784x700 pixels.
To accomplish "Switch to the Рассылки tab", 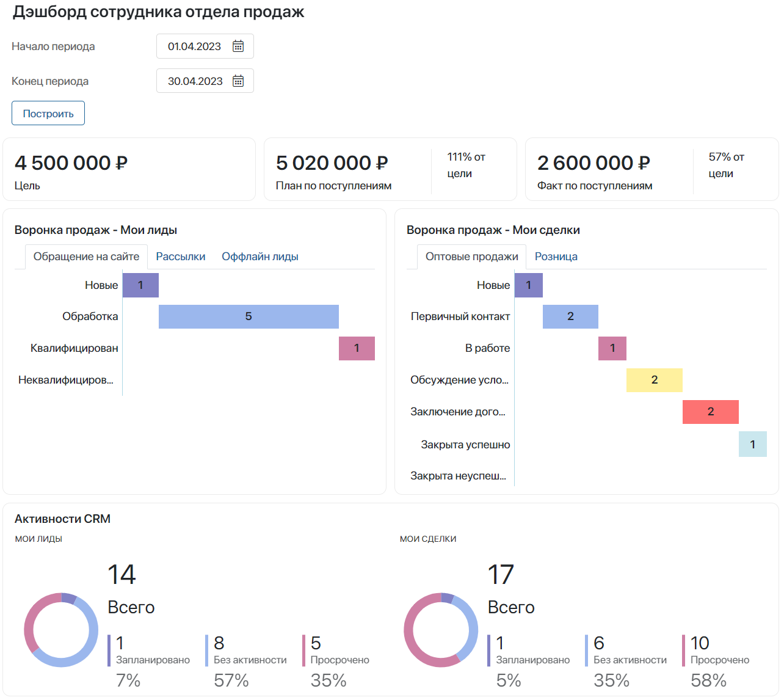I will click(181, 257).
